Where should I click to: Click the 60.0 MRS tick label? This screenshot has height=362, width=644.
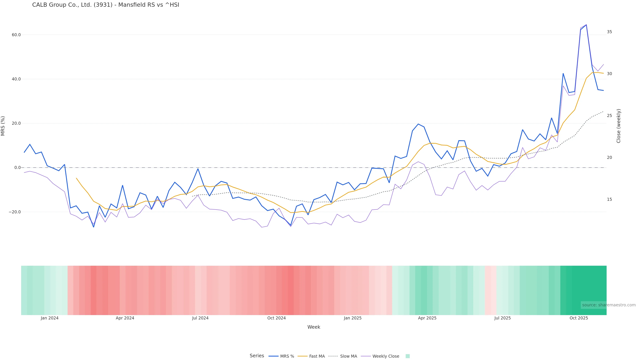pyautogui.click(x=16, y=35)
